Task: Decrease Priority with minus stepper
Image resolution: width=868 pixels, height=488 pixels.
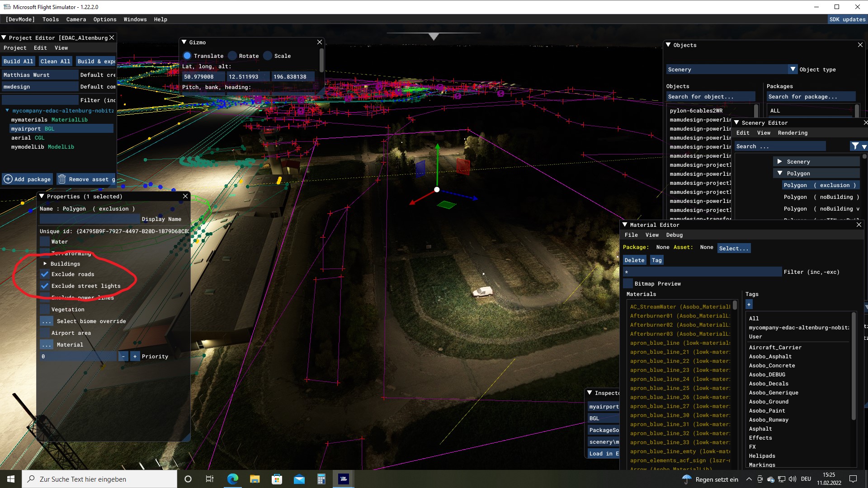Action: tap(123, 357)
